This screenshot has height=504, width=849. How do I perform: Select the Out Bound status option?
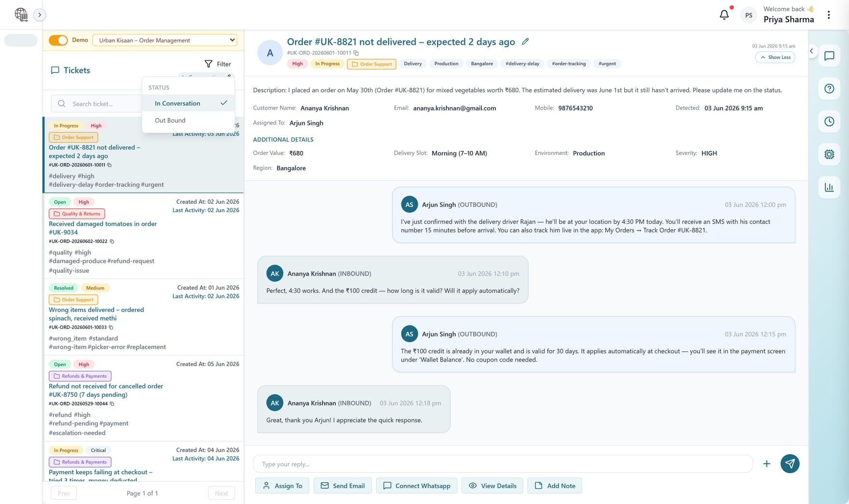click(188, 120)
